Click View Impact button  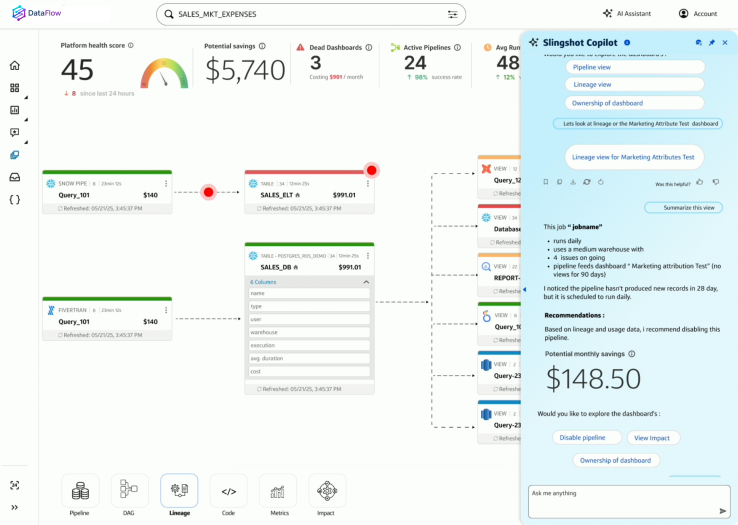point(653,437)
